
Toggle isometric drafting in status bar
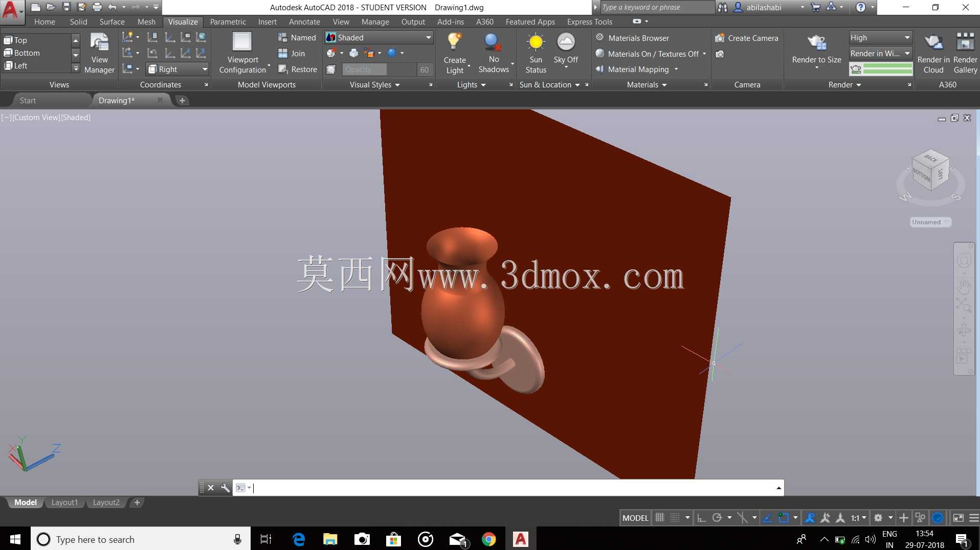(x=742, y=518)
